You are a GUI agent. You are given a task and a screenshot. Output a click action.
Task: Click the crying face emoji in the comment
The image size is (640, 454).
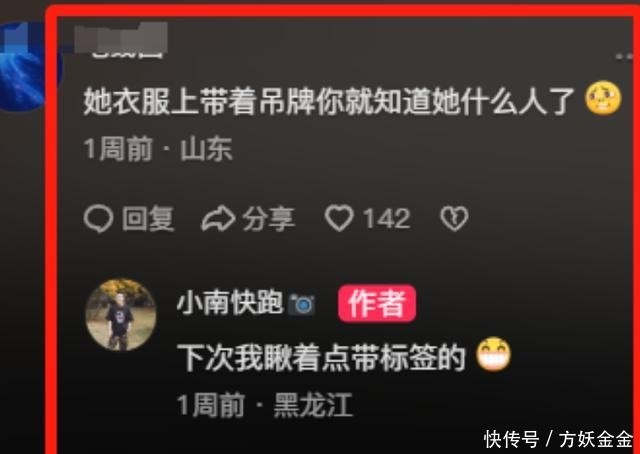click(603, 98)
